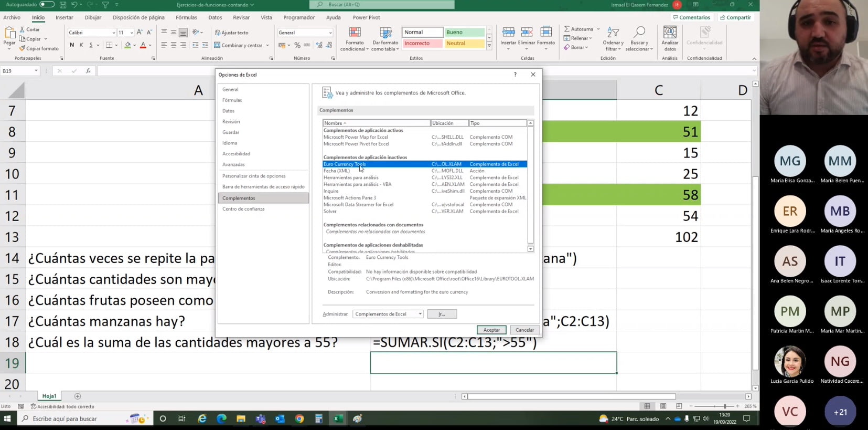The width and height of the screenshot is (868, 430).
Task: Switch to page layout view icon
Action: point(663,406)
